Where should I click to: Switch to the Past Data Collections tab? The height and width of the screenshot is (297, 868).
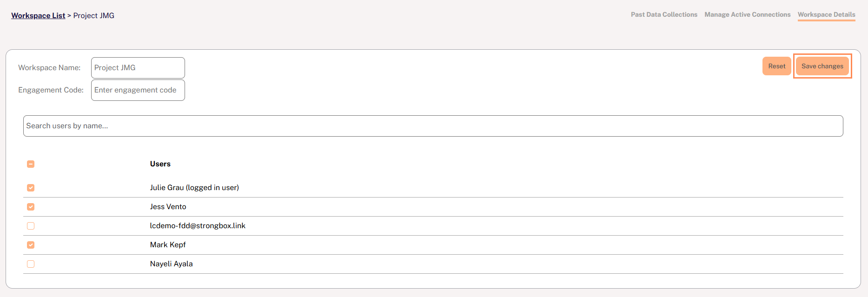[x=664, y=15]
